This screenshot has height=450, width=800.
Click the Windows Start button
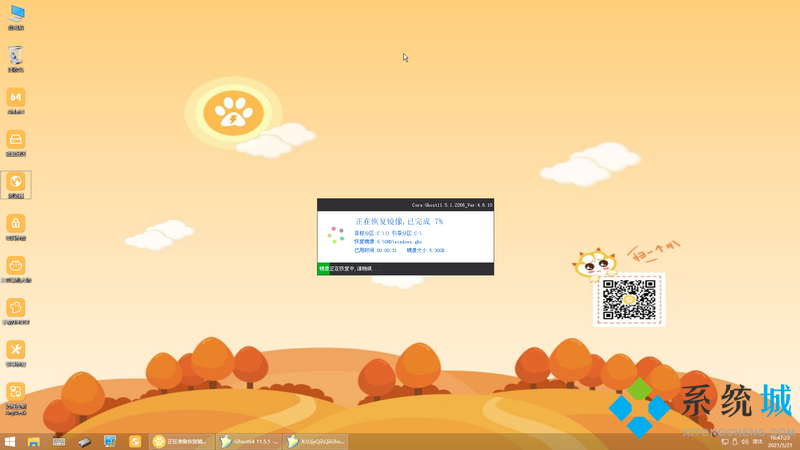coord(10,441)
